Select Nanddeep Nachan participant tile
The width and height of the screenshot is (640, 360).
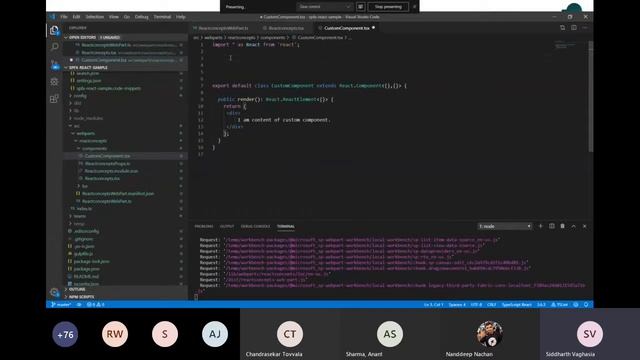(x=489, y=334)
